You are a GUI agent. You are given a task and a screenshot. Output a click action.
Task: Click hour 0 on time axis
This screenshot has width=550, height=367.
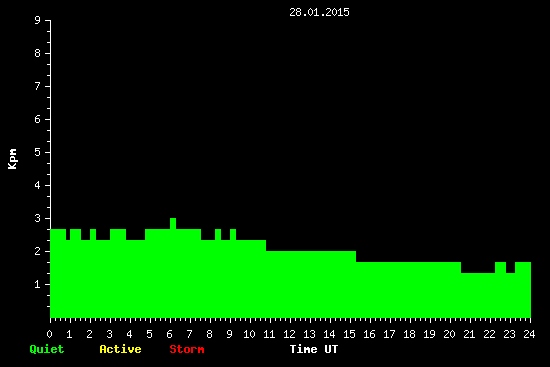49,334
